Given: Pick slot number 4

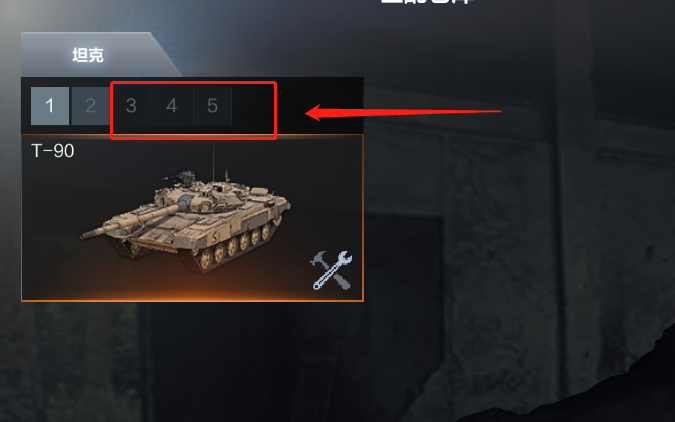Looking at the screenshot, I should [171, 106].
